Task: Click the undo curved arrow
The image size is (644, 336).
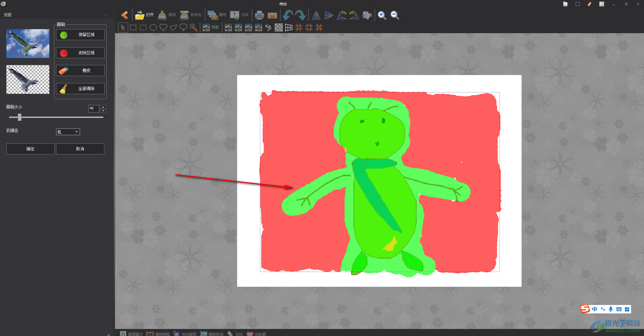Action: (288, 15)
